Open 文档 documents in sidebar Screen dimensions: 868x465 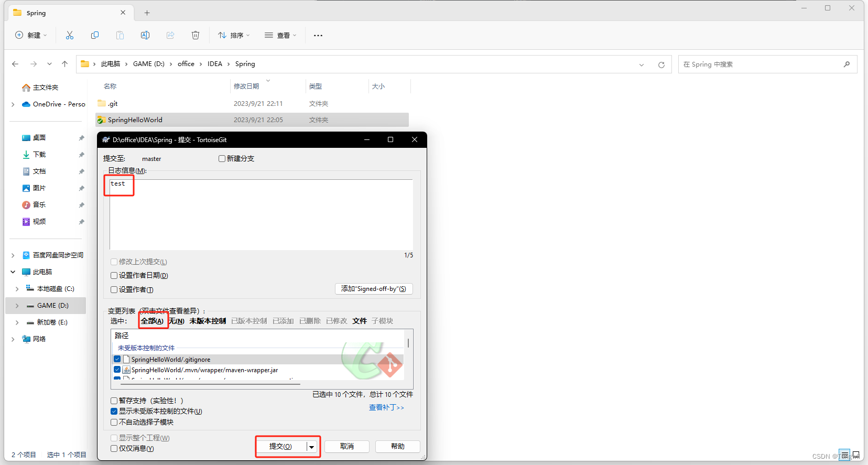pos(34,171)
